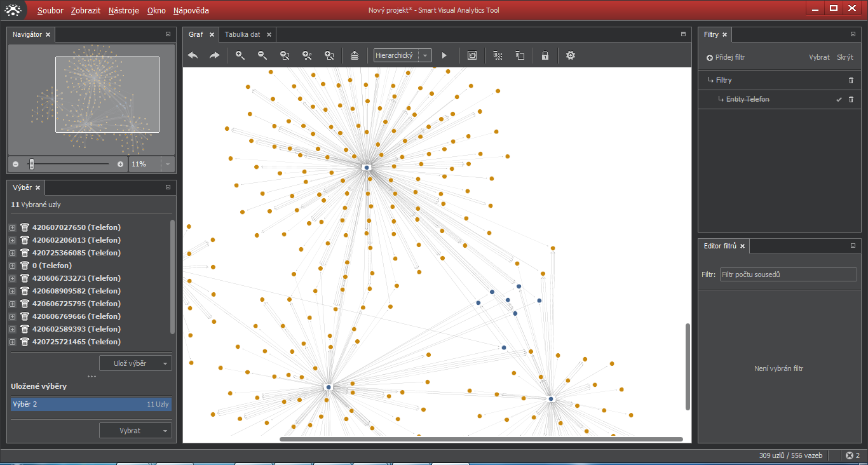This screenshot has height=465, width=868.
Task: Click the graph settings gear icon
Action: click(x=571, y=56)
